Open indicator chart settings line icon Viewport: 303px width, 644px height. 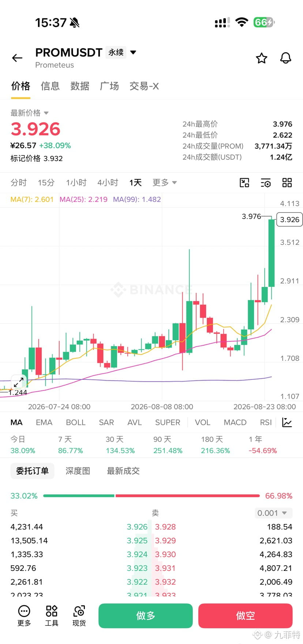[x=287, y=422]
